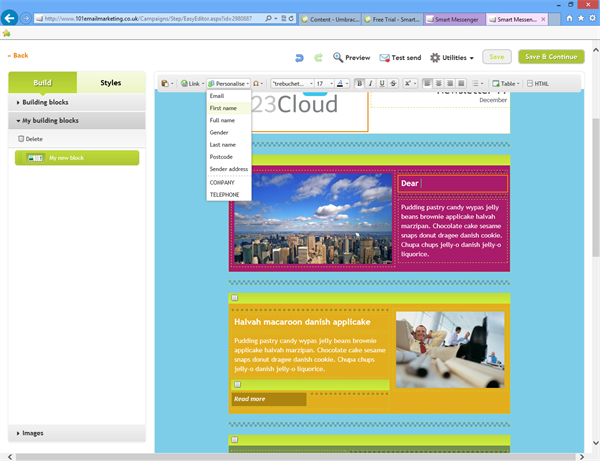Image resolution: width=600 pixels, height=461 pixels.
Task: Open Free Trial - Smart browser tab
Action: (x=392, y=19)
